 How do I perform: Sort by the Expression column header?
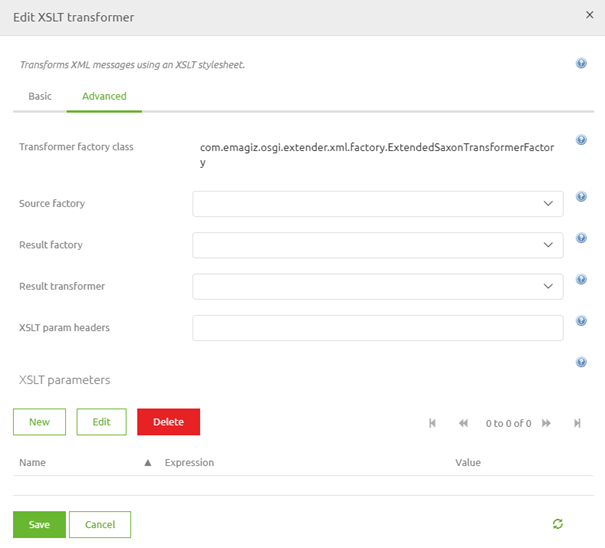pyautogui.click(x=189, y=462)
